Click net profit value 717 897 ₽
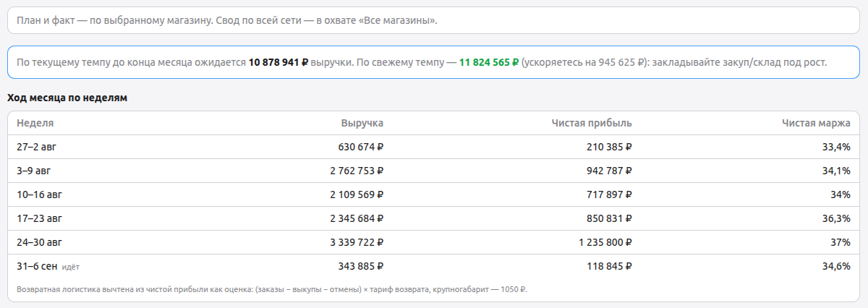Image resolution: width=868 pixels, height=308 pixels. click(610, 194)
